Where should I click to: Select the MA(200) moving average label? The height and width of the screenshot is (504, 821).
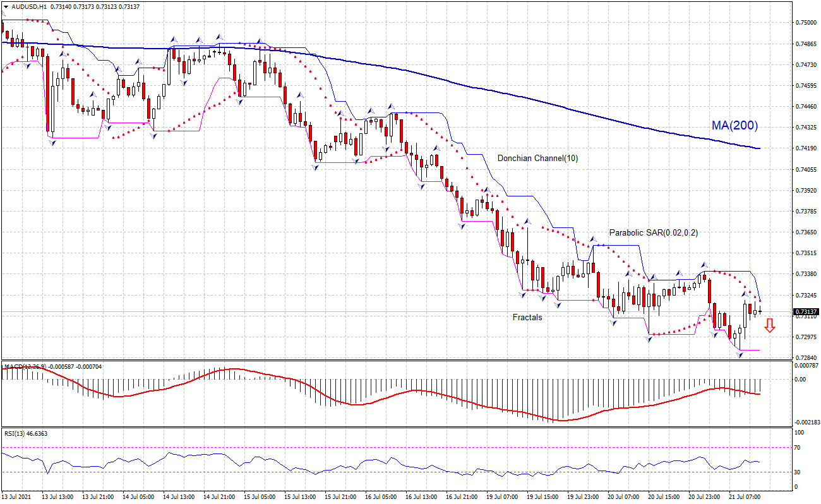(x=733, y=125)
